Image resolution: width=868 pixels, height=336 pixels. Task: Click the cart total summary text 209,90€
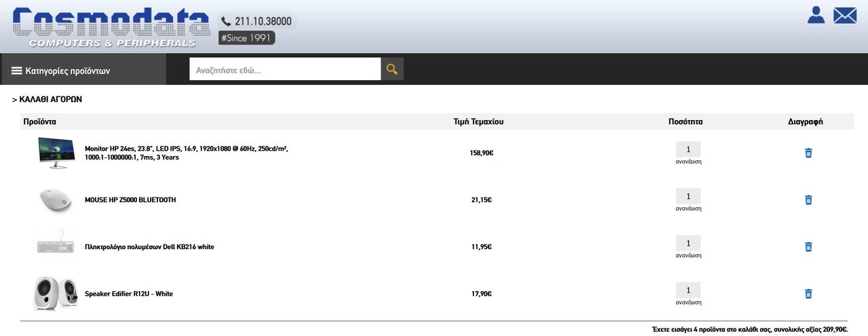750,329
